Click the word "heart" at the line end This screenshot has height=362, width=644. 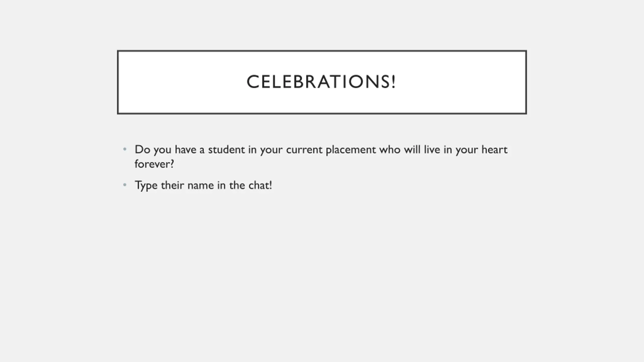click(495, 150)
